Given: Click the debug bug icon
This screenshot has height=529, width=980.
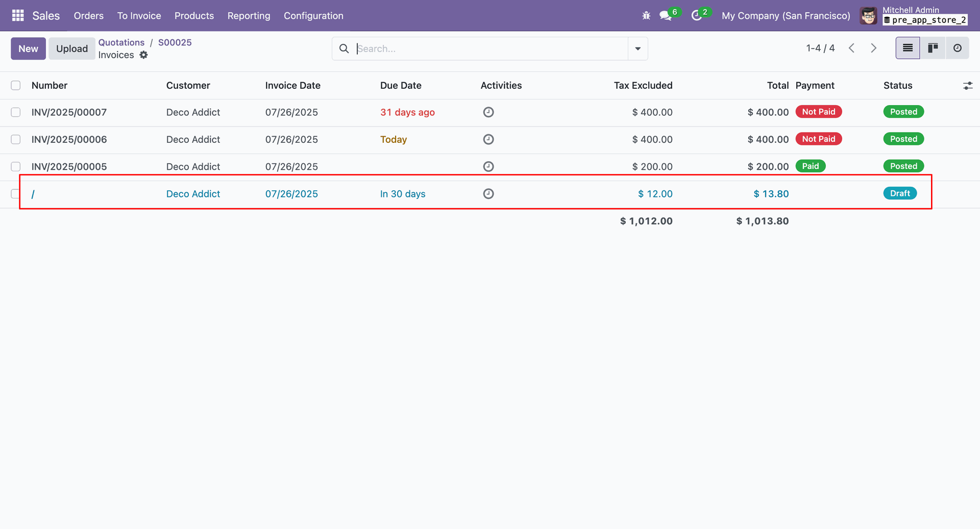Looking at the screenshot, I should [646, 16].
